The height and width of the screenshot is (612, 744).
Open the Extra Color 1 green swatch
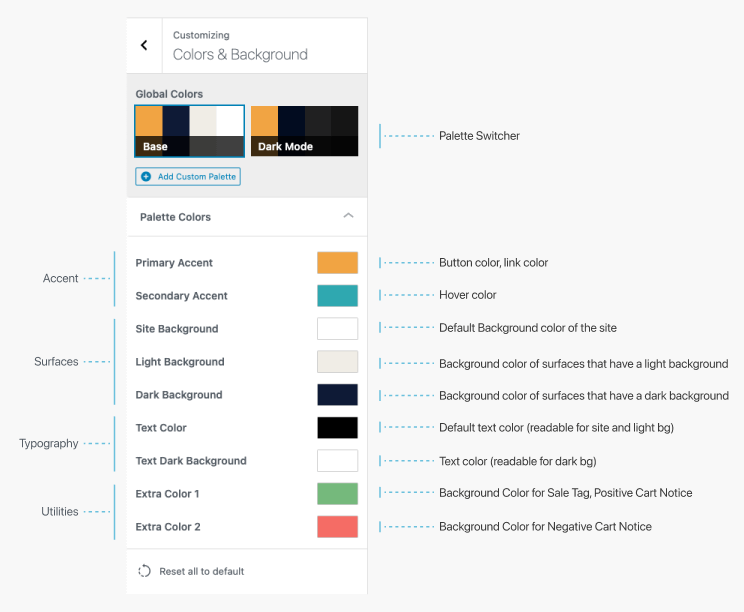337,494
